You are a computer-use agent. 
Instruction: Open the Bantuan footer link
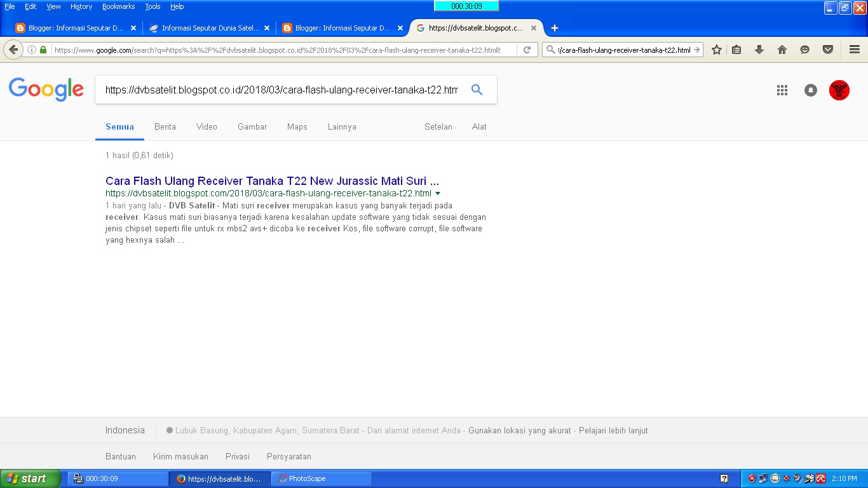121,456
